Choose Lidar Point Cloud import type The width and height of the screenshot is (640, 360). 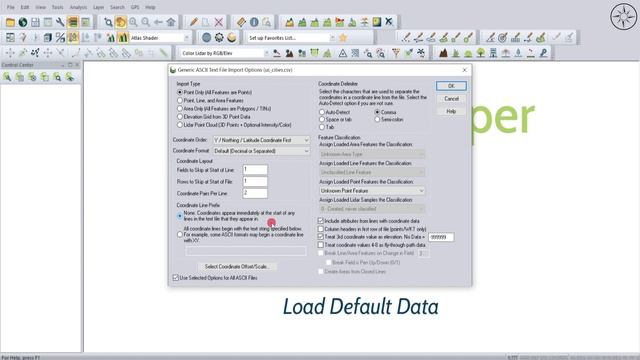[x=180, y=125]
